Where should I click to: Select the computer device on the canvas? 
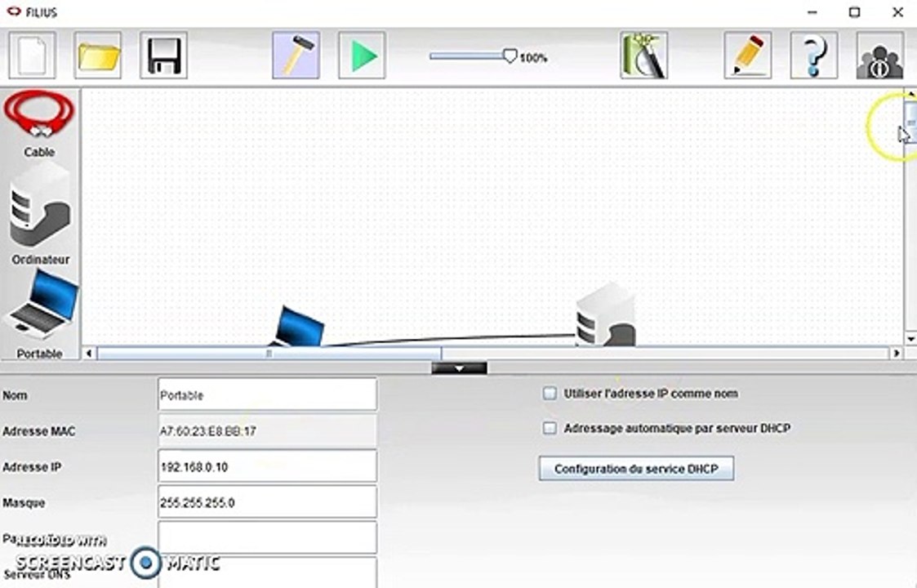606,314
